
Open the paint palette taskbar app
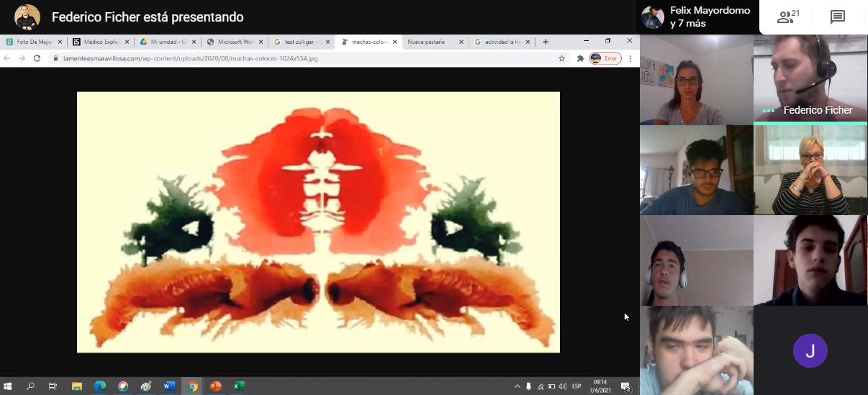[x=146, y=386]
